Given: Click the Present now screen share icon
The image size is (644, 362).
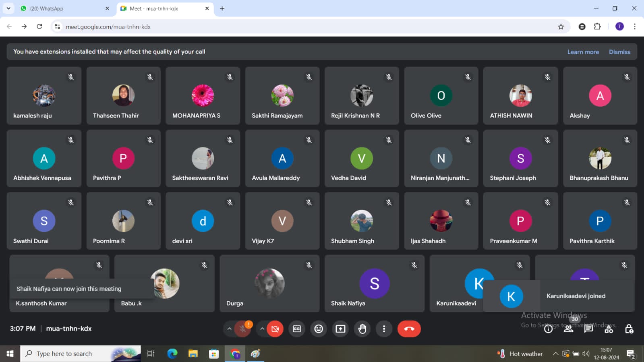Looking at the screenshot, I should click(x=340, y=329).
